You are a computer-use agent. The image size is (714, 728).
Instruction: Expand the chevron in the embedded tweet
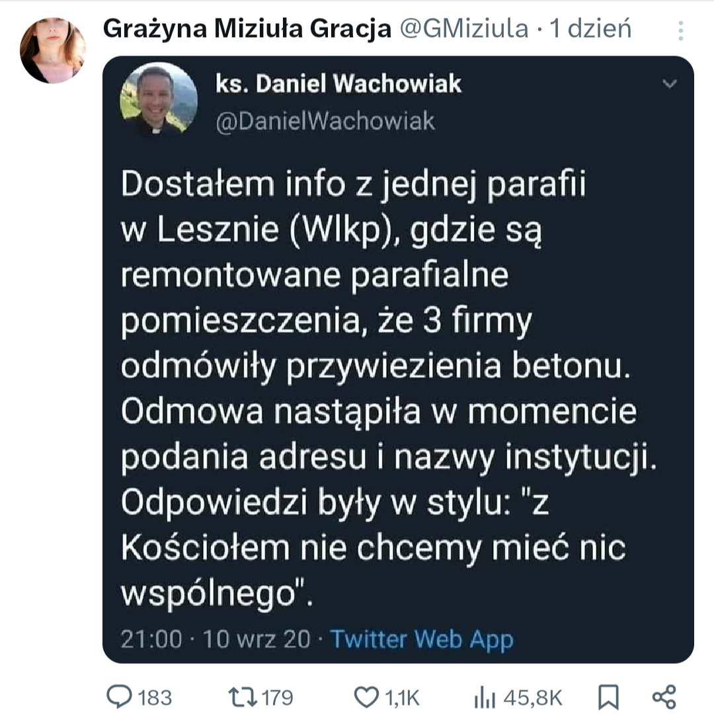pos(670,84)
